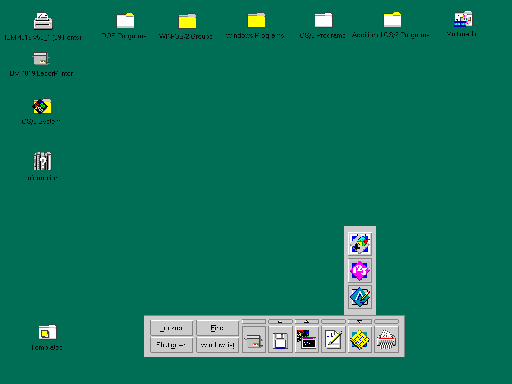The image size is (512, 384).
Task: Click the Find button on the LaunchPad
Action: [x=217, y=328]
